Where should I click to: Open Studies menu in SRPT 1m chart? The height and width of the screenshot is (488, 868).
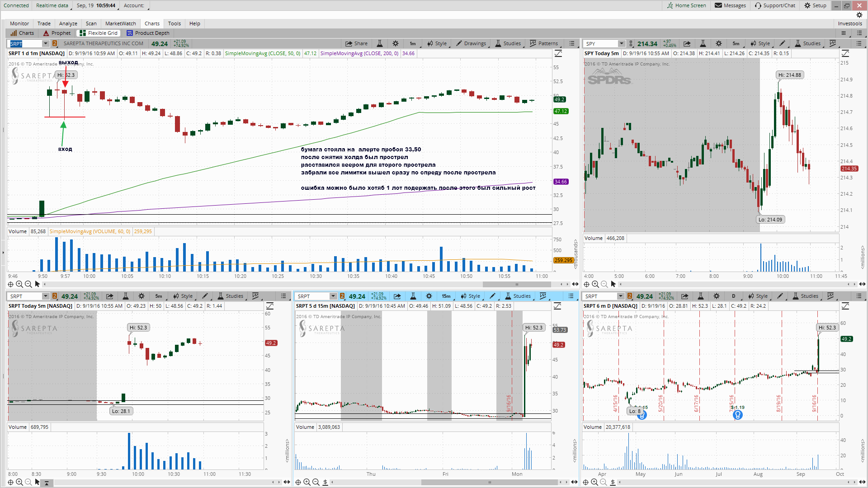pyautogui.click(x=508, y=43)
